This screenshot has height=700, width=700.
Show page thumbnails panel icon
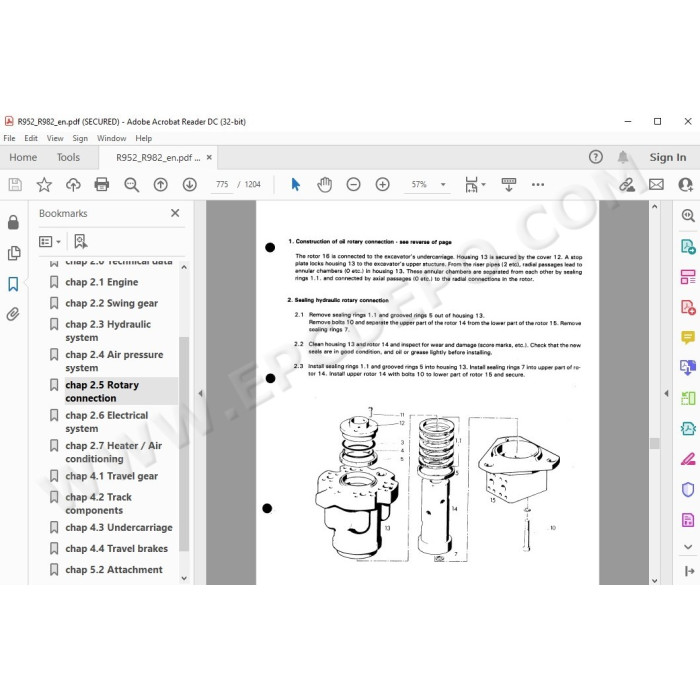click(x=14, y=253)
